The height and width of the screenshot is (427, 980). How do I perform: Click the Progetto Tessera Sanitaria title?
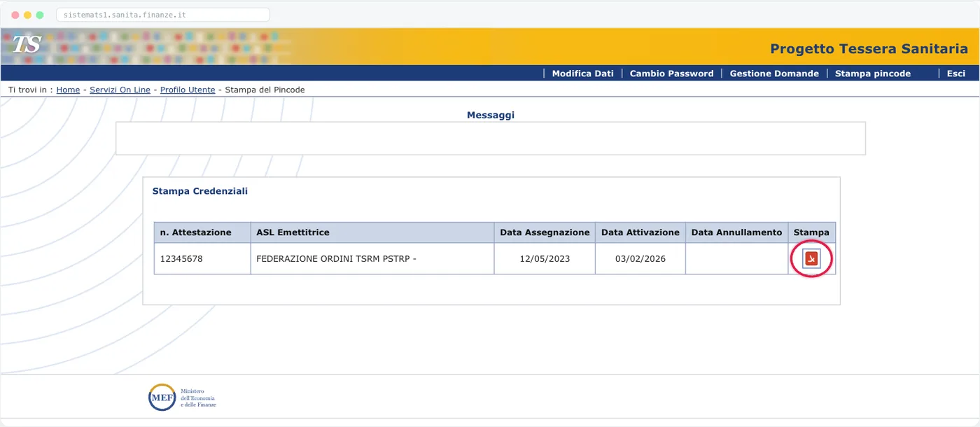[869, 48]
